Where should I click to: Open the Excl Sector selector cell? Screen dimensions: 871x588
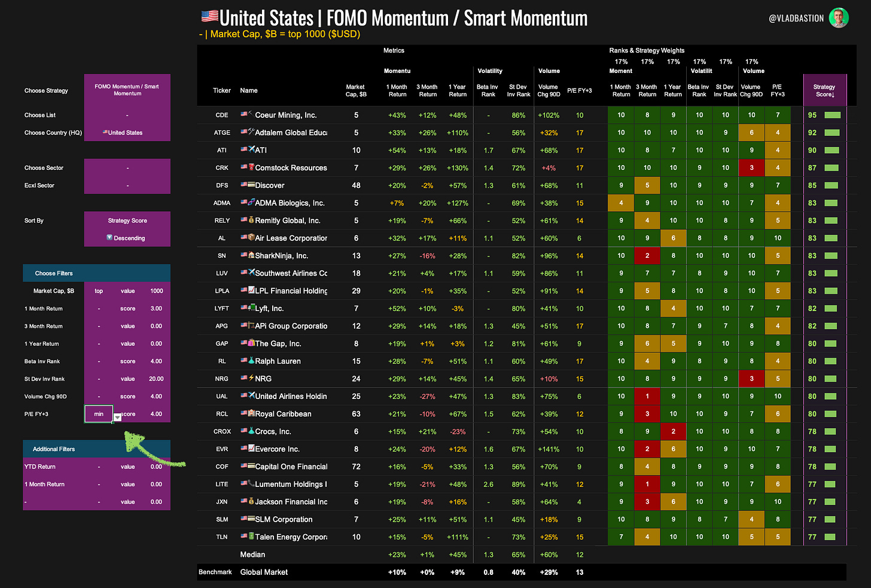click(127, 185)
